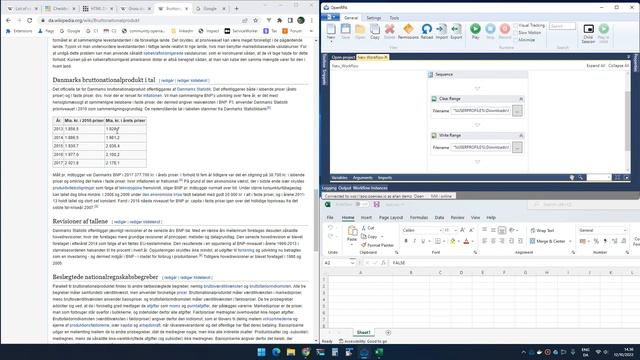Open the Insert tab in Excel
Image resolution: width=640 pixels, height=360 pixels.
pos(366,218)
